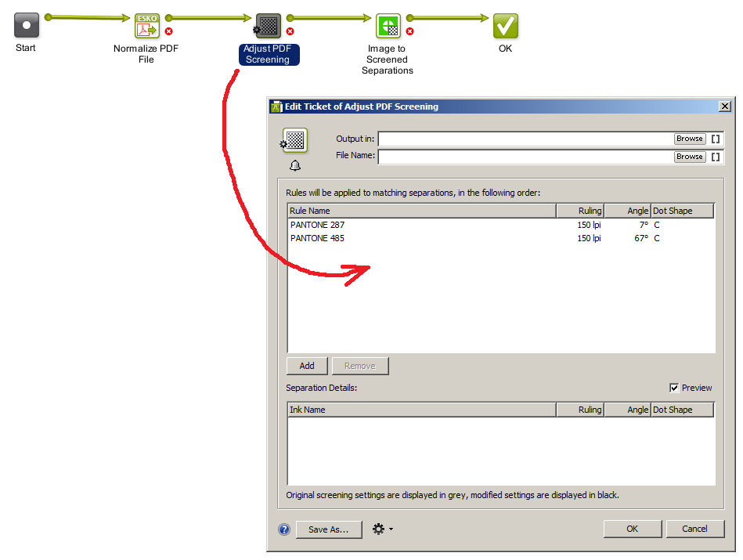This screenshot has width=743, height=560.
Task: Click Dot Shape header in Separation Details table
Action: (x=683, y=410)
